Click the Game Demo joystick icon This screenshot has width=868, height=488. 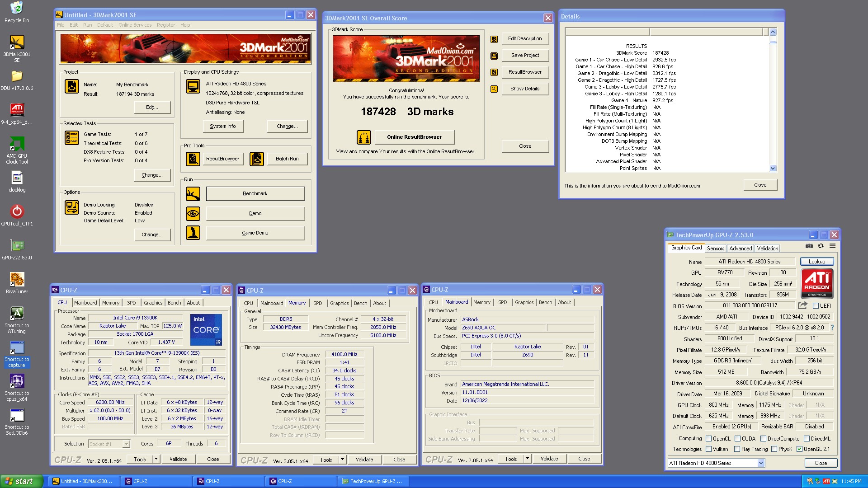click(193, 233)
